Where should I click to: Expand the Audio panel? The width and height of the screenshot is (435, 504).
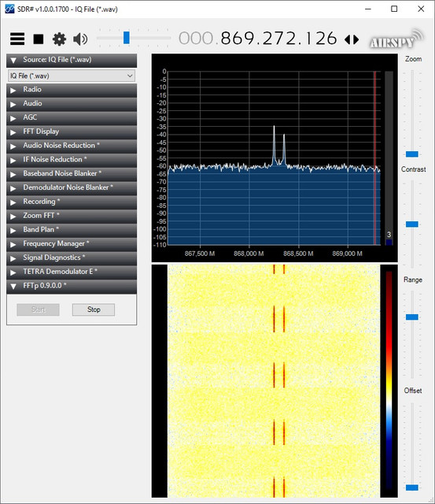click(x=72, y=104)
